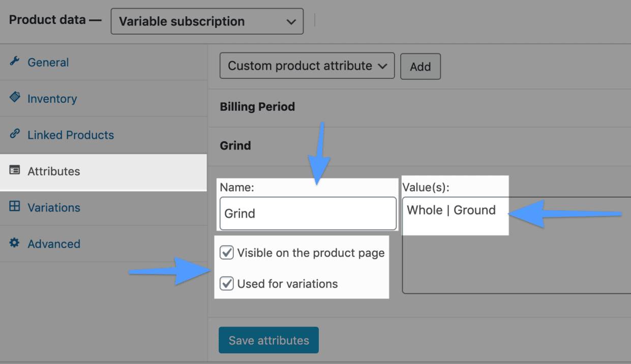This screenshot has width=631, height=364.
Task: Open the Custom product attribute dropdown
Action: (307, 66)
